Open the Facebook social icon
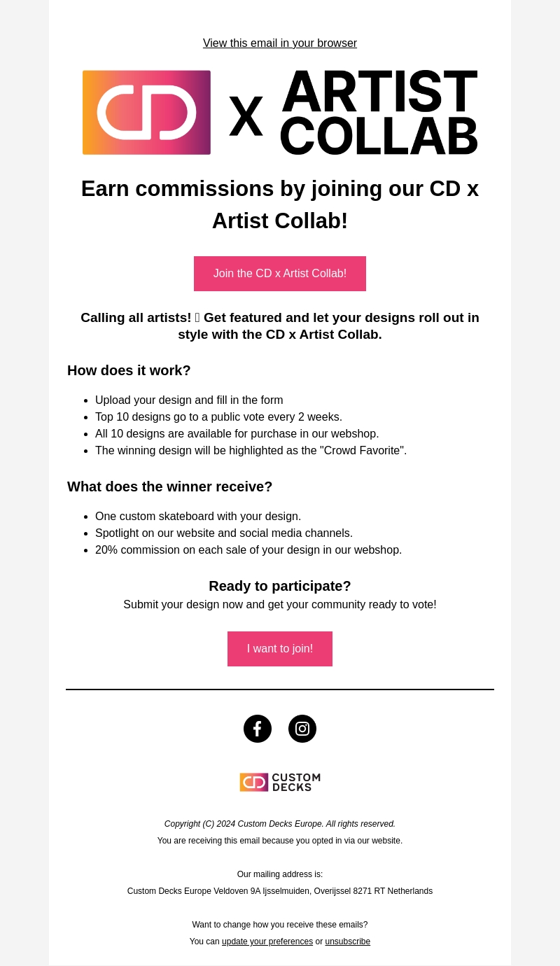This screenshot has height=966, width=560. pyautogui.click(x=258, y=729)
